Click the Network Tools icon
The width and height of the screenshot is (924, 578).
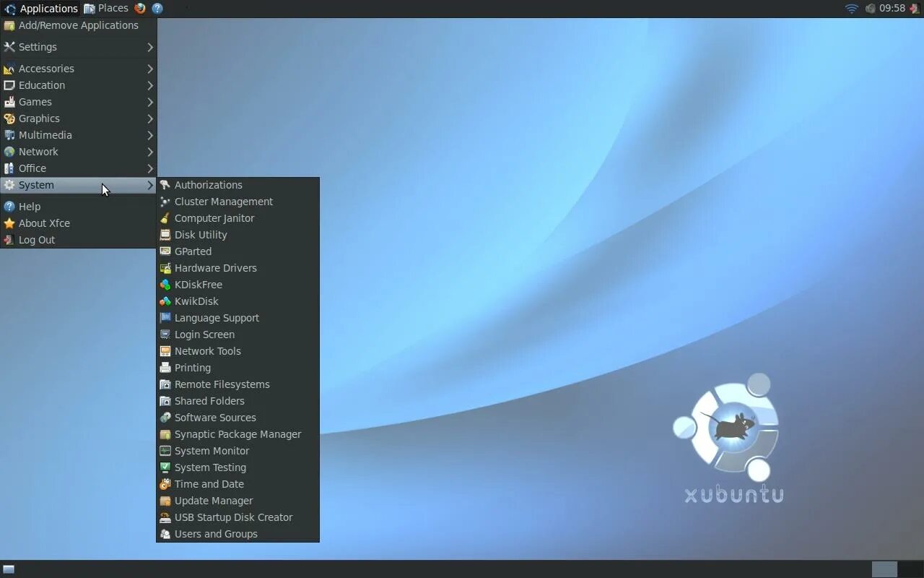coord(165,351)
